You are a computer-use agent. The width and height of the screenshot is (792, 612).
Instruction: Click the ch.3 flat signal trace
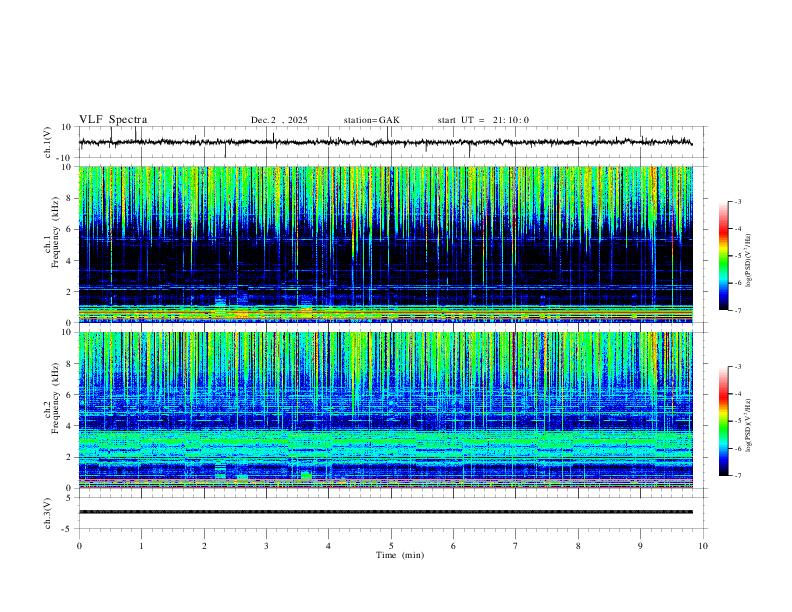385,512
